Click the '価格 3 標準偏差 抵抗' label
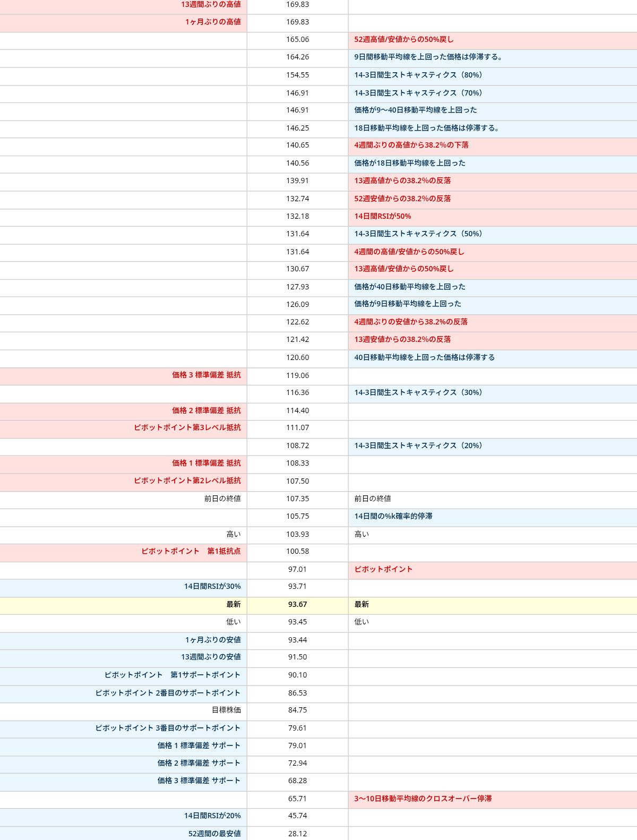Viewport: 637px width, 840px height. click(206, 375)
